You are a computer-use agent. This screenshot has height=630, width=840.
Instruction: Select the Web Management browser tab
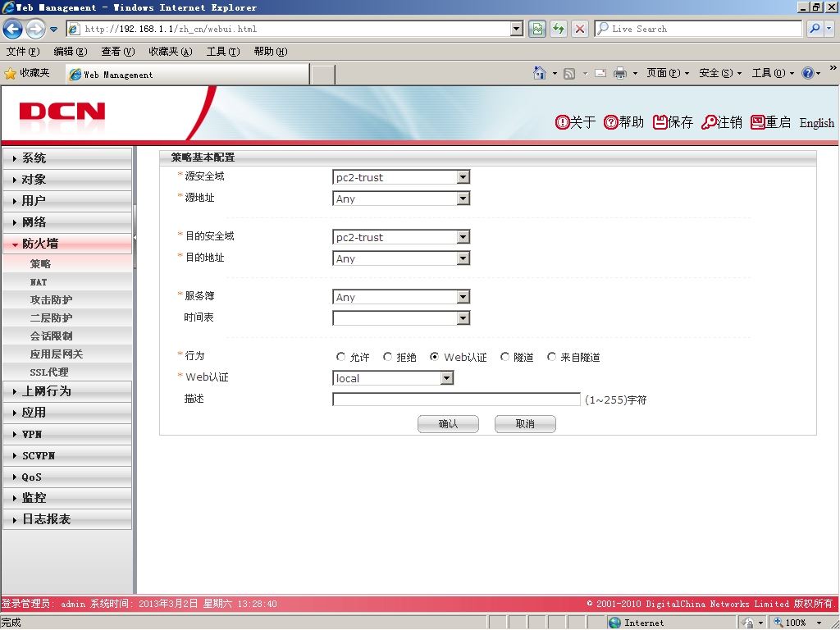click(x=187, y=75)
